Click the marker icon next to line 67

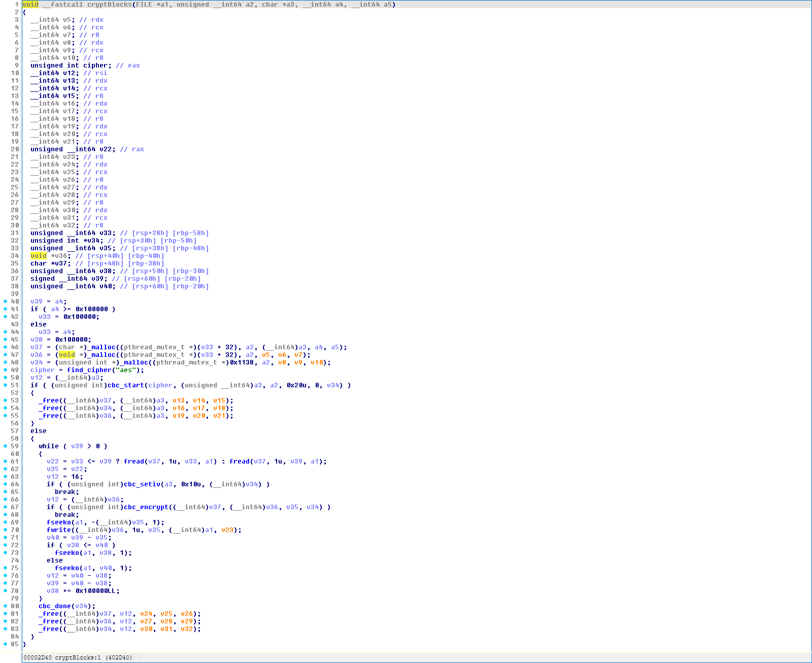(x=4, y=507)
